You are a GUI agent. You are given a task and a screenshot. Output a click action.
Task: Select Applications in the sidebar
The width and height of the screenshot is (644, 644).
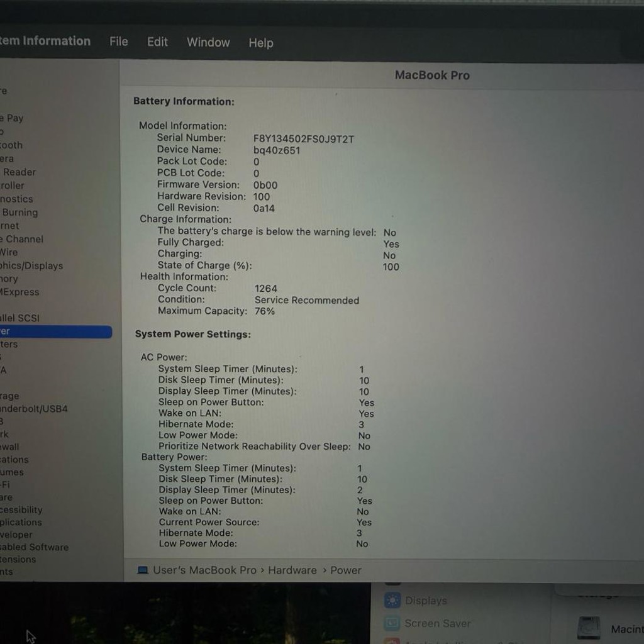(x=21, y=522)
